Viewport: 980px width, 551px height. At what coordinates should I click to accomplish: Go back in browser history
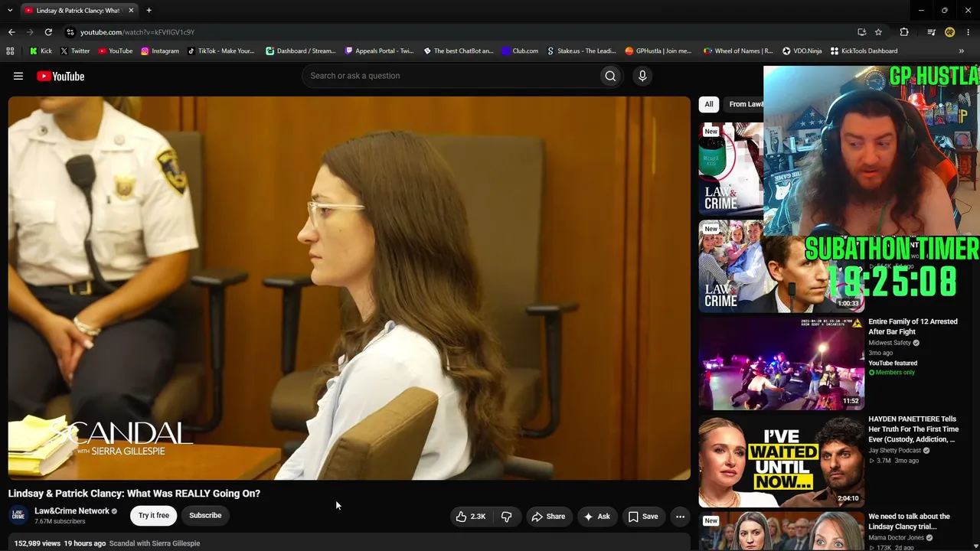click(x=11, y=32)
